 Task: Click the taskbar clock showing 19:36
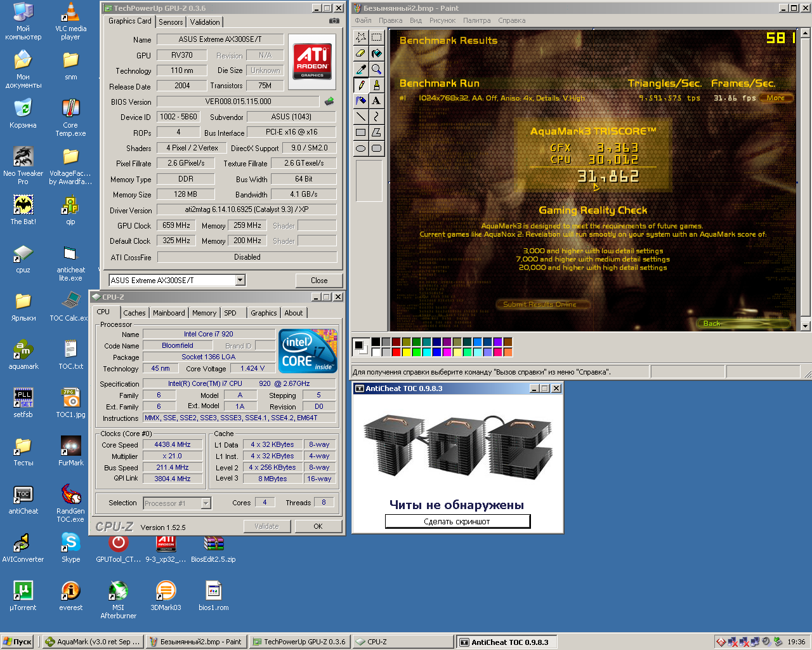coord(796,642)
